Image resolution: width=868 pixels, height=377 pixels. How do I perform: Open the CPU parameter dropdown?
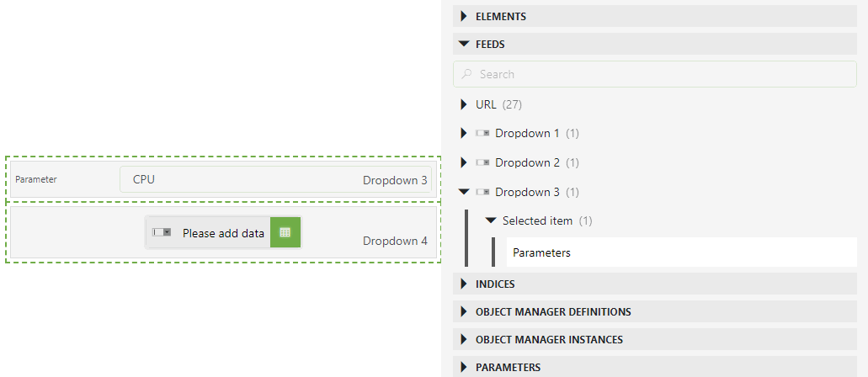pos(275,179)
